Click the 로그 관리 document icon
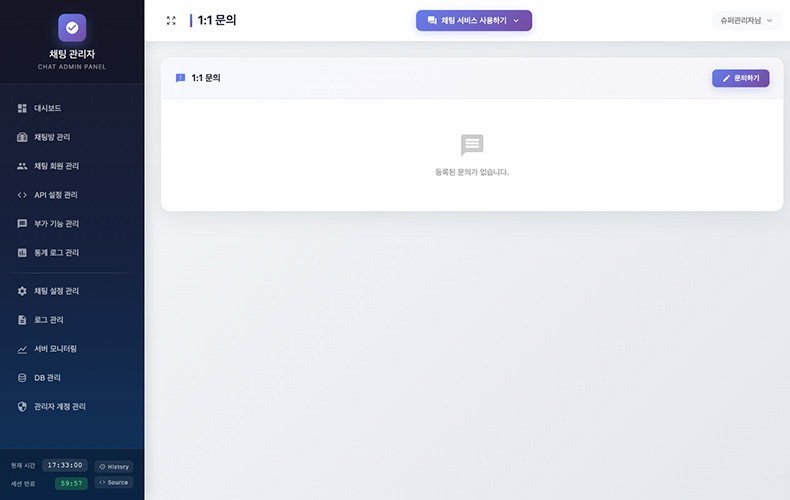Viewport: 790px width, 500px height. [22, 320]
